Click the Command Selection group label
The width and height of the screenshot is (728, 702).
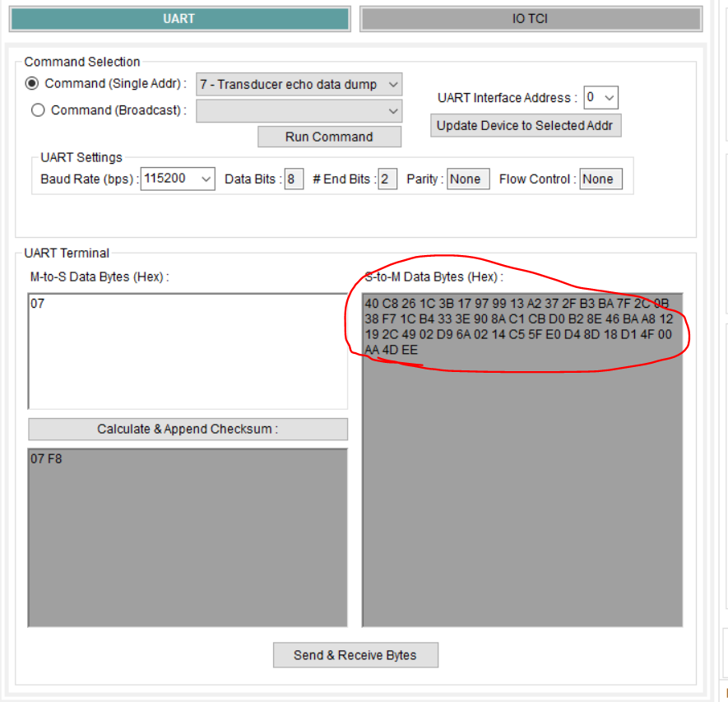coord(82,62)
